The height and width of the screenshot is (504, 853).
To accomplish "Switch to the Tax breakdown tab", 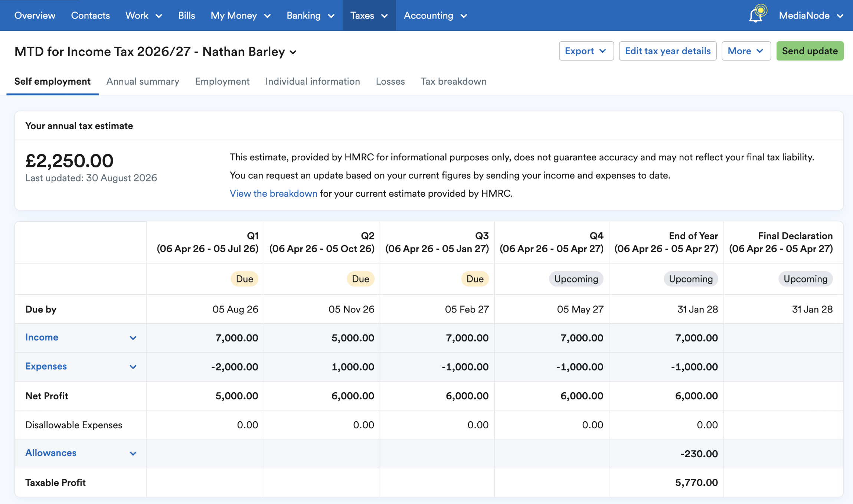I will 453,81.
